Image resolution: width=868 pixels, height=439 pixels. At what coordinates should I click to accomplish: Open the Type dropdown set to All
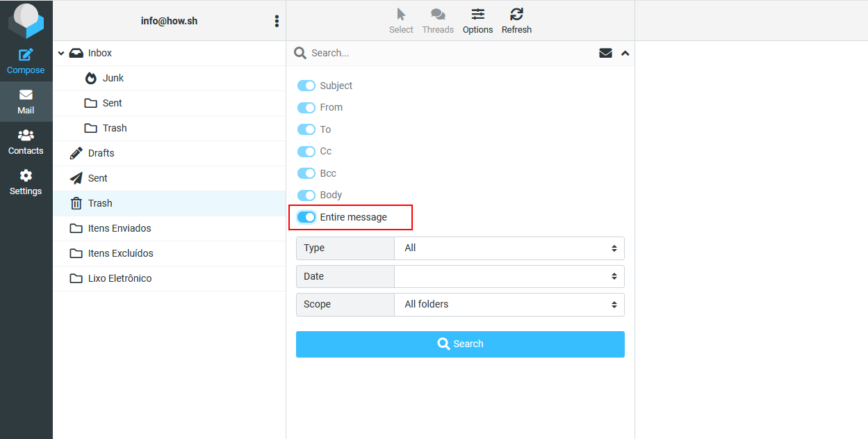[509, 248]
